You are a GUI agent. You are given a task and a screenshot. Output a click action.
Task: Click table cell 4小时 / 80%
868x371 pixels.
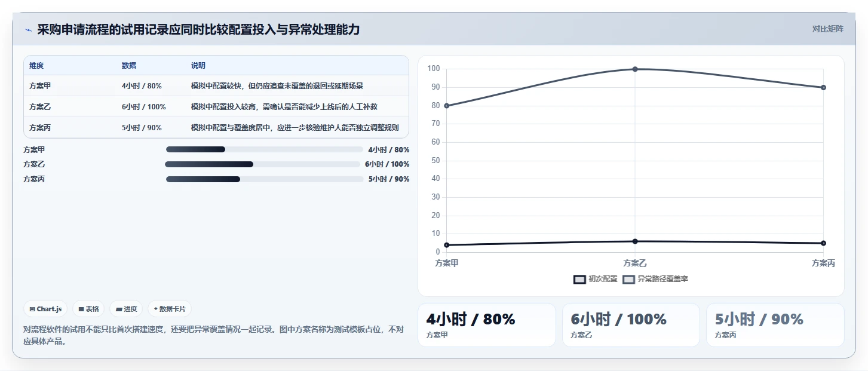click(142, 86)
